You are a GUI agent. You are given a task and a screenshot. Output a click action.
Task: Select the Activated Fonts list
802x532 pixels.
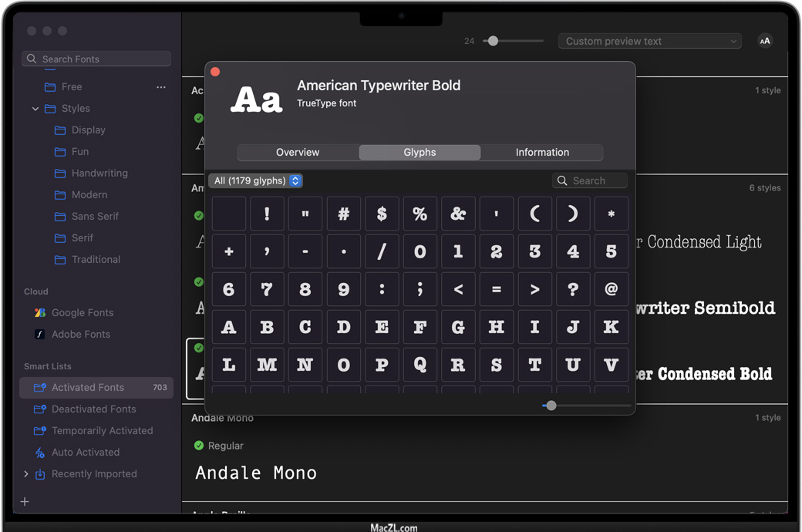pyautogui.click(x=88, y=388)
